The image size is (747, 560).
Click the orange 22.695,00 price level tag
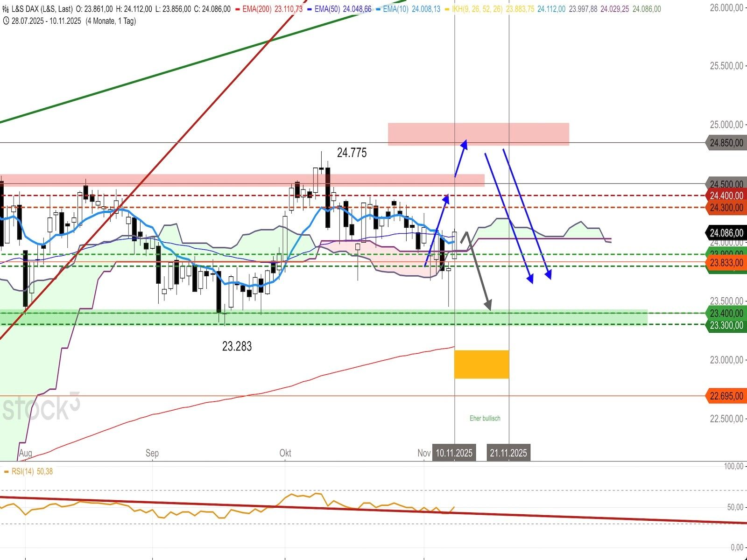coord(726,396)
